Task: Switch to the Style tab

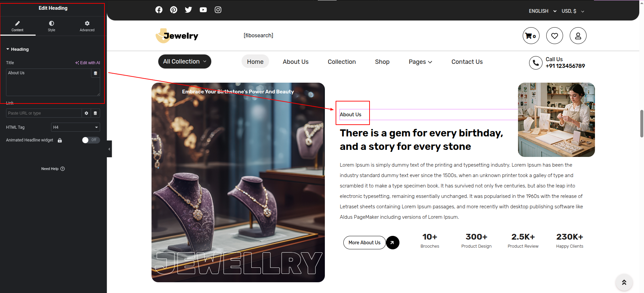Action: coord(51,26)
